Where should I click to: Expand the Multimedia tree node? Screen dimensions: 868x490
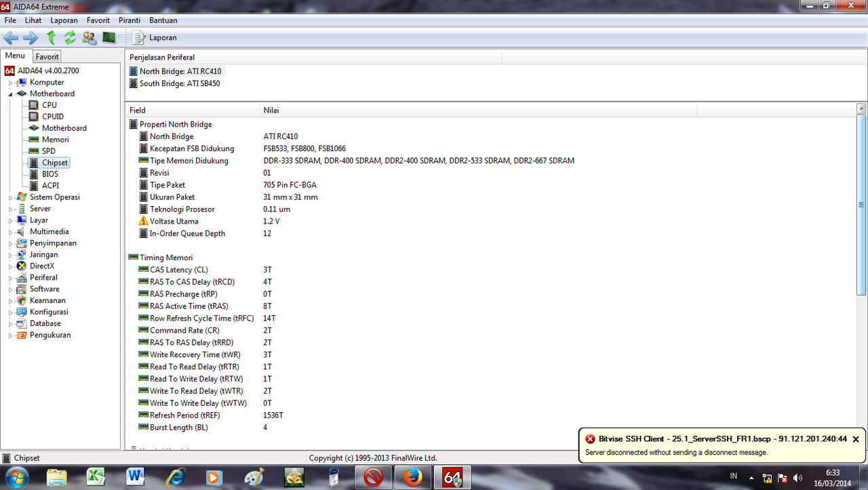pos(10,232)
